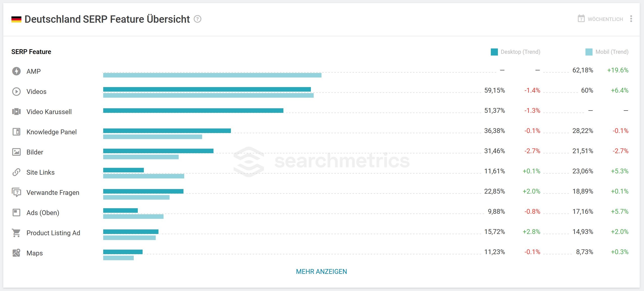Viewport: 644px width, 291px height.
Task: Click the Desktop legend teal color swatch
Action: [494, 52]
